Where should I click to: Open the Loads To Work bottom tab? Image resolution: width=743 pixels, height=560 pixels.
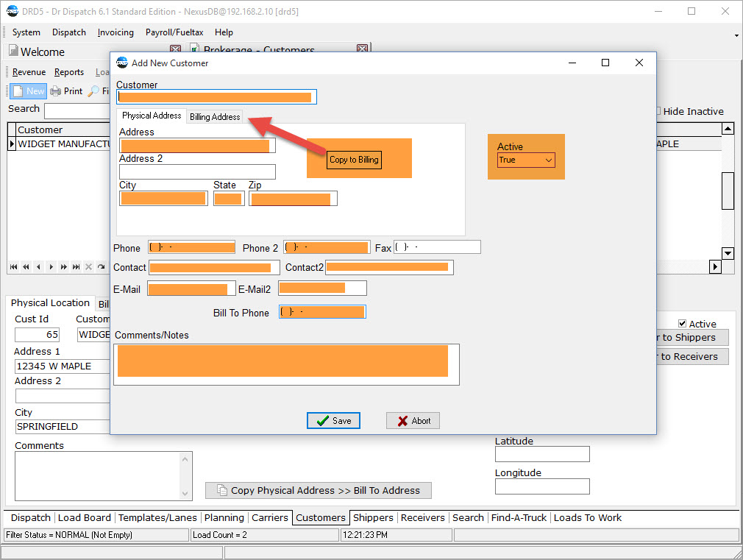(588, 517)
